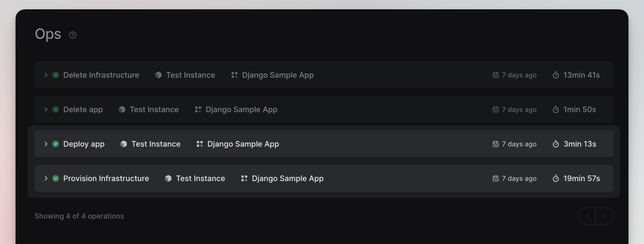644x244 pixels.
Task: Go to the next page of operations
Action: [x=604, y=216]
